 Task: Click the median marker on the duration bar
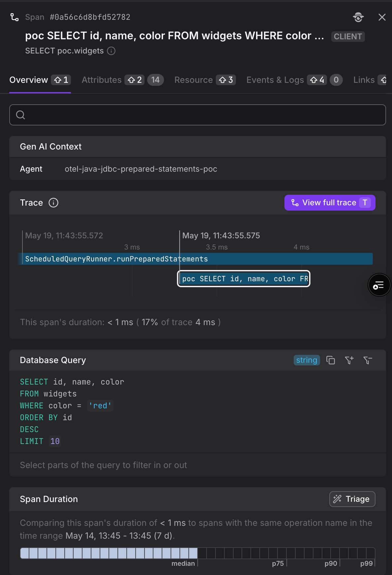pos(183,563)
